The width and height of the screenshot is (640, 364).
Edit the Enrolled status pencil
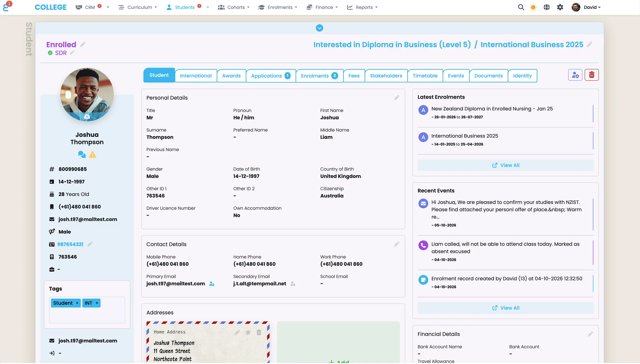pos(83,45)
